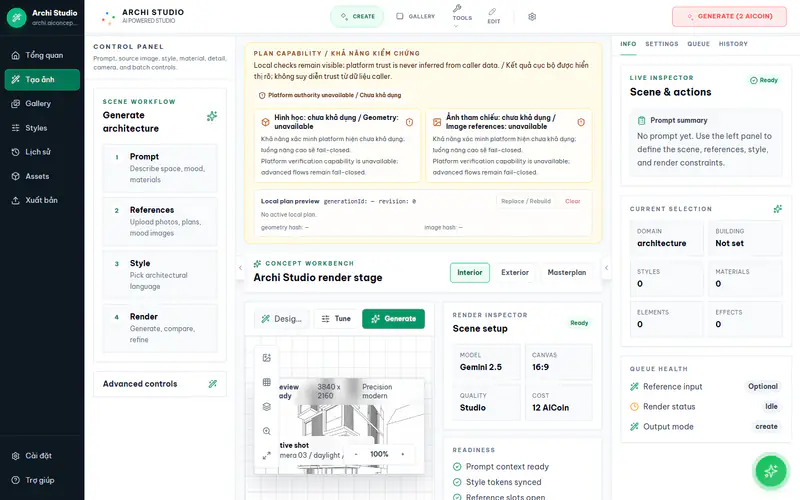Click Replace / Rebuild in local plan
Viewport: 800px width, 500px height.
coord(526,202)
